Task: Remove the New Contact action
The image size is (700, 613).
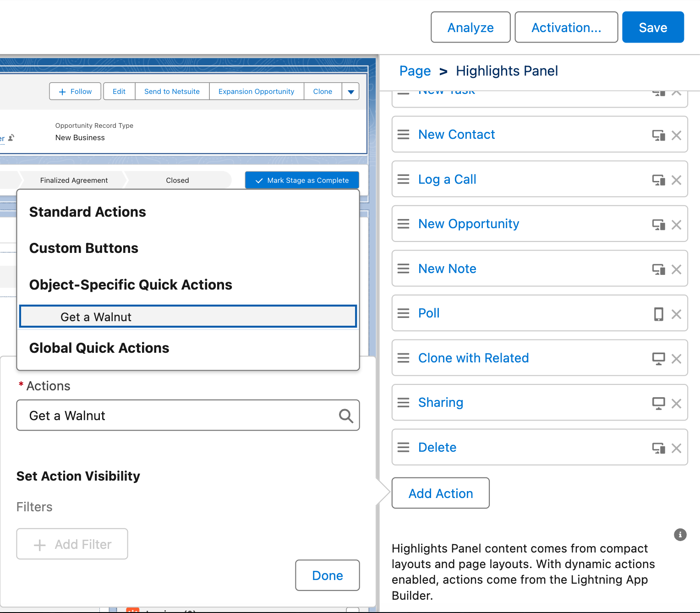Action: [x=676, y=135]
